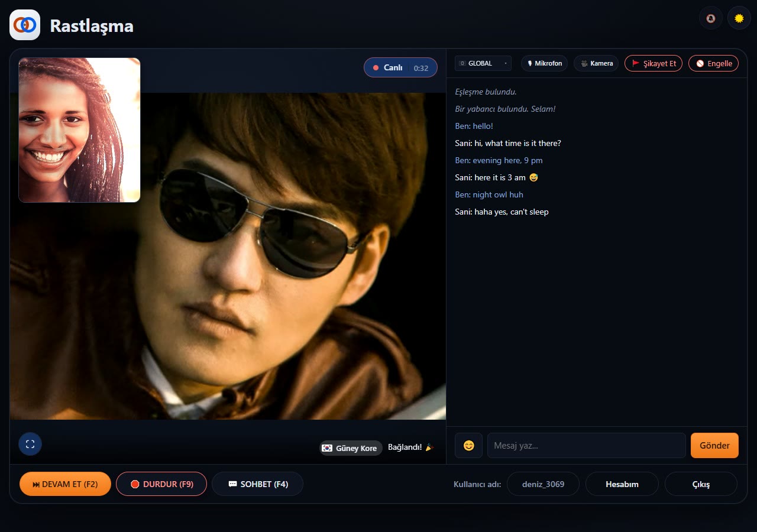The height and width of the screenshot is (532, 757).
Task: Click "Sani: hi, what time is it there?"
Action: coord(508,143)
